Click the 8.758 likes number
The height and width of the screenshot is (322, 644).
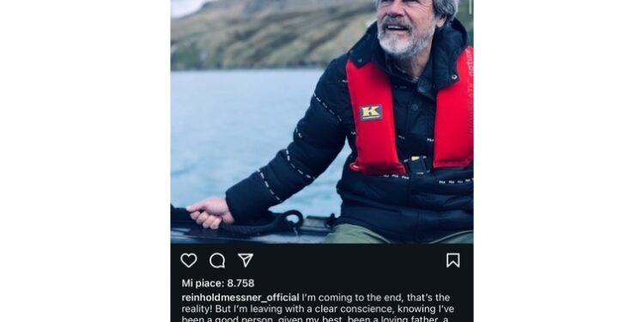coord(240,283)
